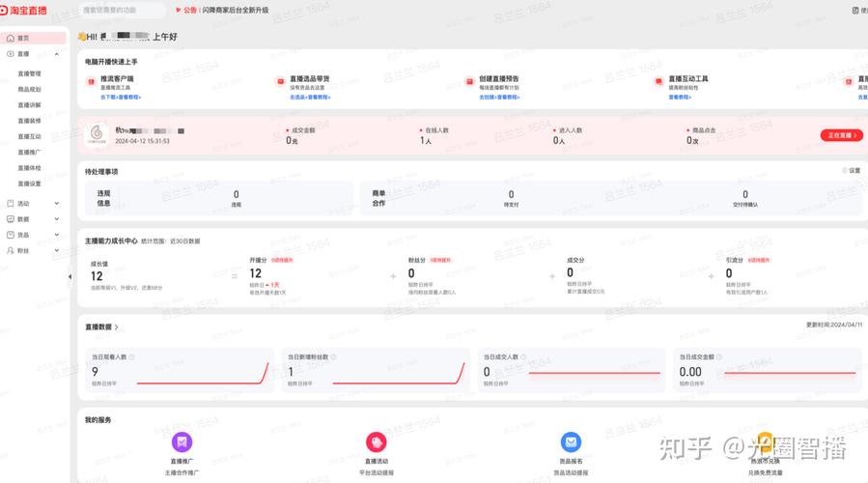Screen dimensions: 868x483
Task: Expand the 数据 sidebar menu
Action: [57, 219]
